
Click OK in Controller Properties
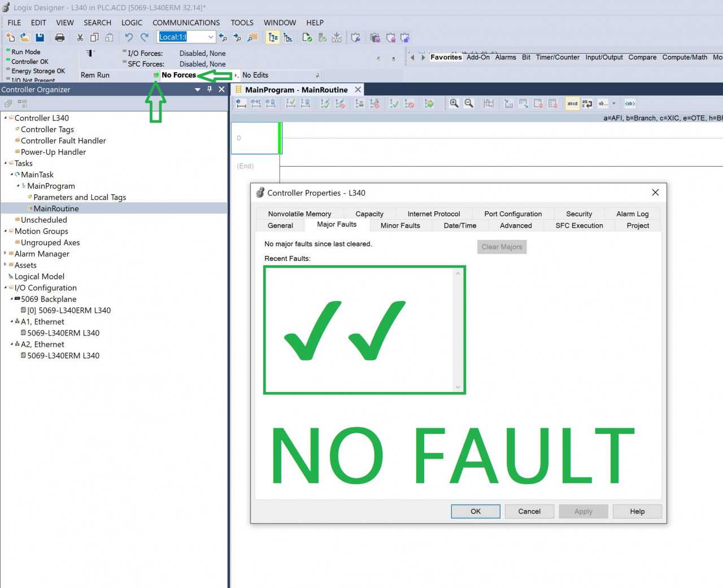476,511
